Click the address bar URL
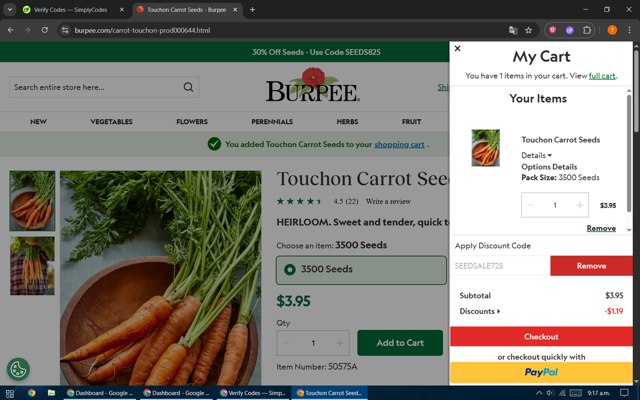This screenshot has width=640, height=400. tap(142, 30)
